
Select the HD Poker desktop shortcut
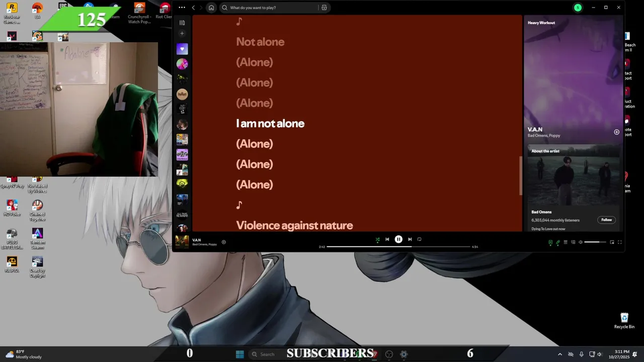coord(12,208)
